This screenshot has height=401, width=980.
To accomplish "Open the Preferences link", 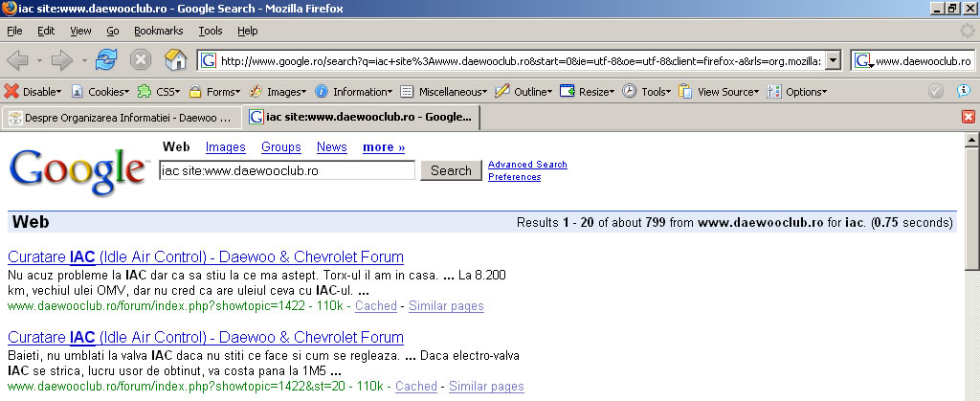I will point(514,177).
